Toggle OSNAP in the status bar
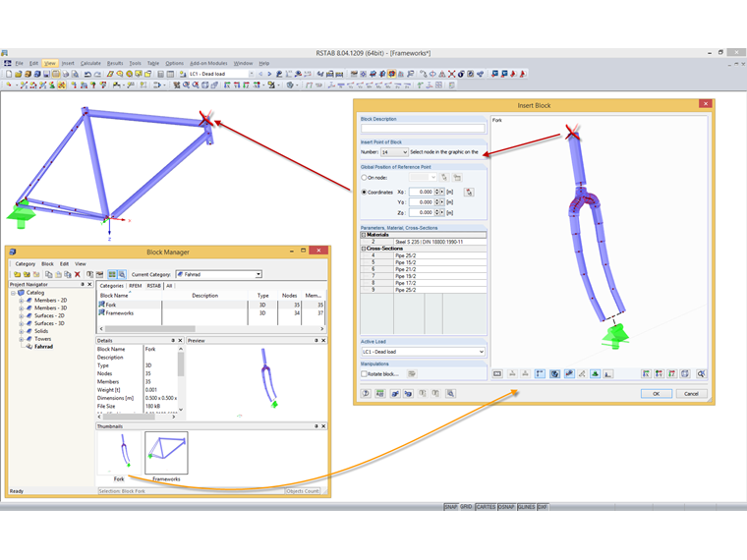747x560 pixels. [x=506, y=507]
